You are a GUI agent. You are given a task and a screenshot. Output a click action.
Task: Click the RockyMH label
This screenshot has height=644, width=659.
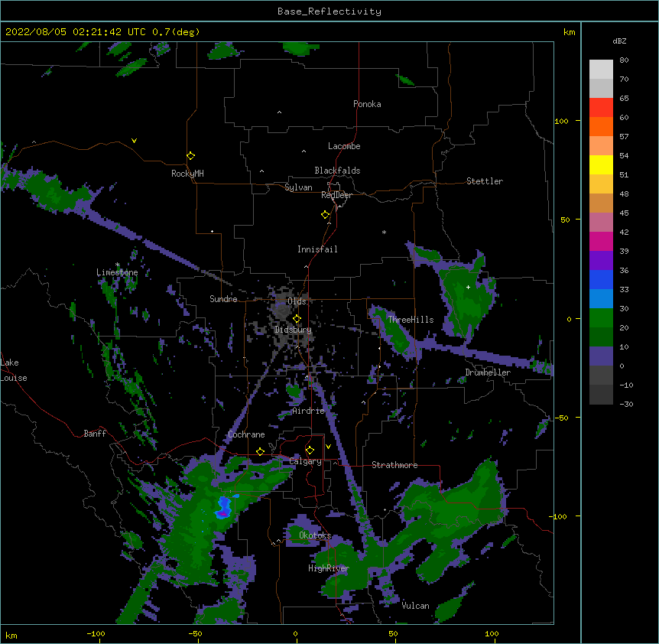[187, 174]
